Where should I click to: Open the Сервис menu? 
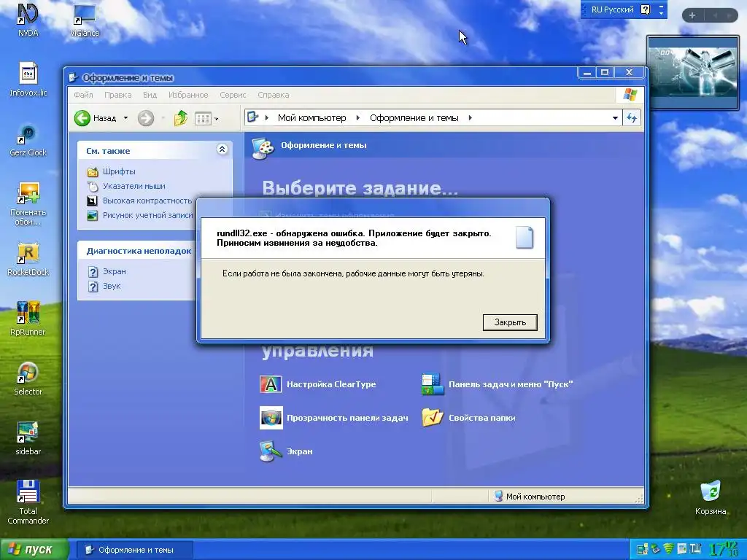233,95
